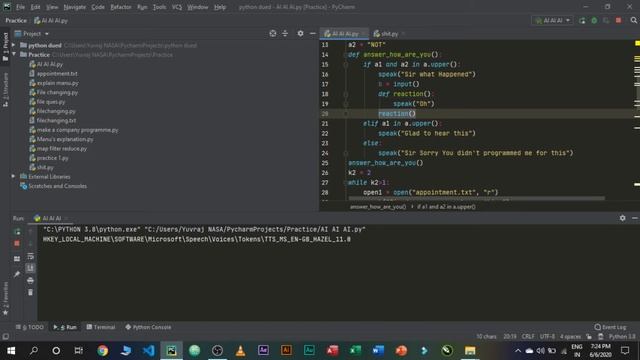Open File changing.py file
The width and height of the screenshot is (640, 360).
point(53,92)
